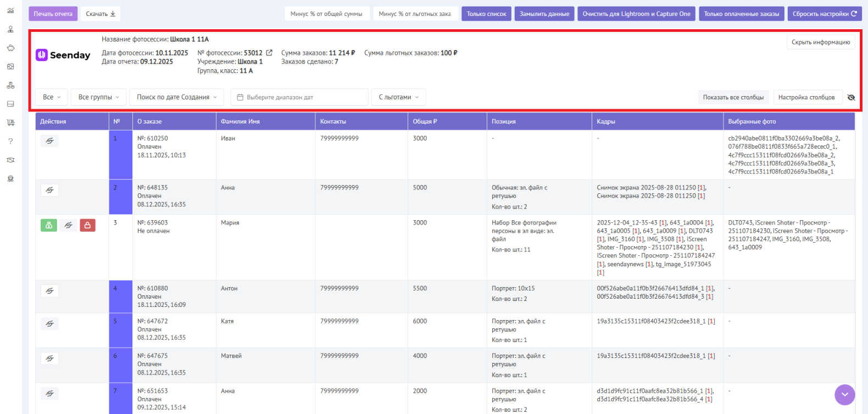868x414 pixels.
Task: Click the delivery cart sidebar icon
Action: 10,122
